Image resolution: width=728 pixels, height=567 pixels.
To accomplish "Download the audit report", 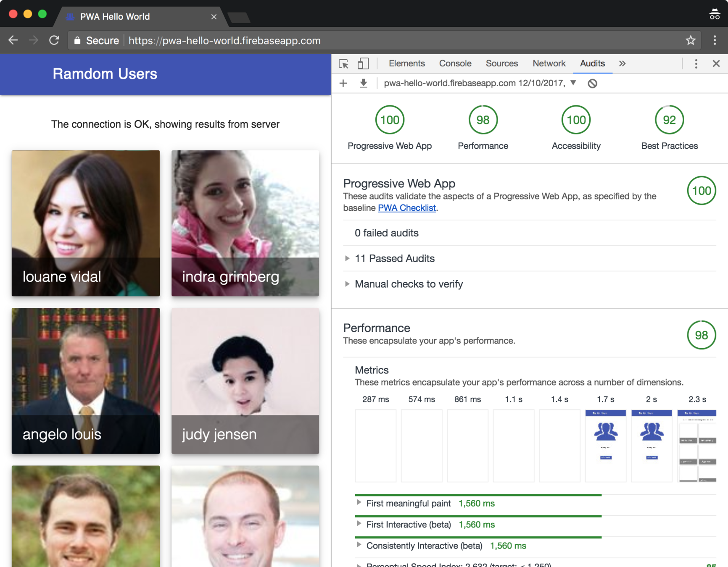I will (364, 83).
